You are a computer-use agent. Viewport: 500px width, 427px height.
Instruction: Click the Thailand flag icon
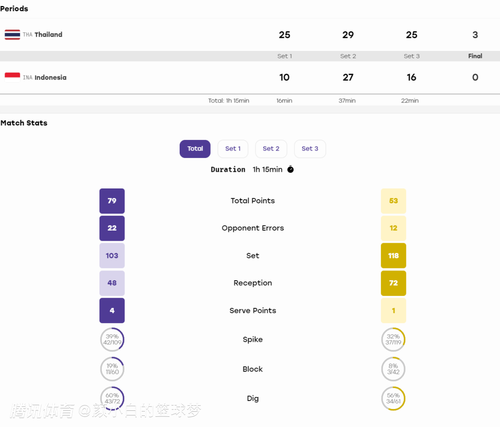12,35
